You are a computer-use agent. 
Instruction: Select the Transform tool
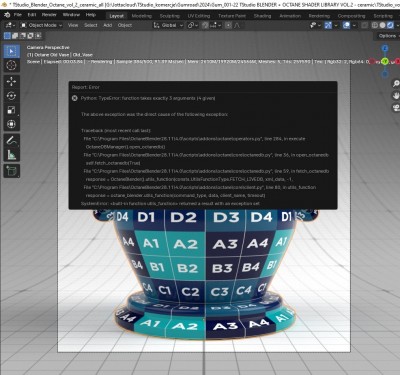tap(11, 124)
